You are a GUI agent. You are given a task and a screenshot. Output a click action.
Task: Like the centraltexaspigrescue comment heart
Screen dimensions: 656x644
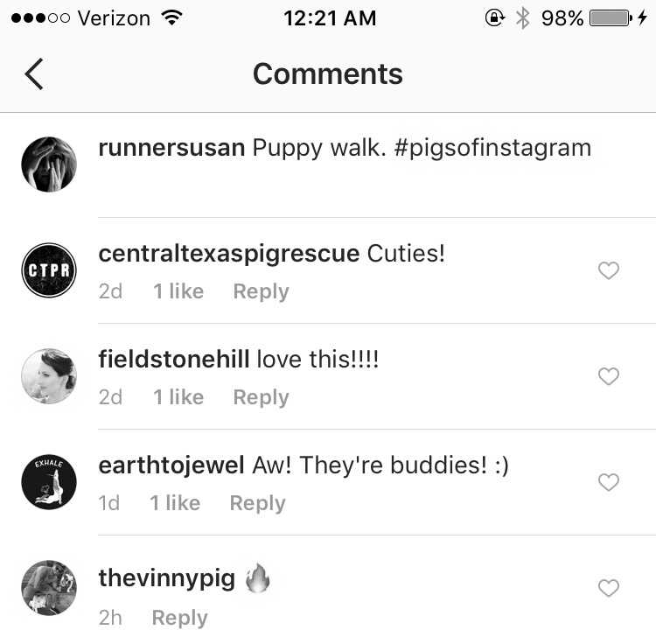pyautogui.click(x=608, y=269)
